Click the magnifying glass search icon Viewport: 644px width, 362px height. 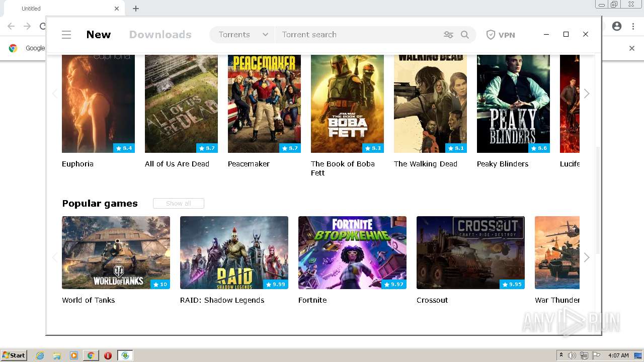pyautogui.click(x=465, y=35)
